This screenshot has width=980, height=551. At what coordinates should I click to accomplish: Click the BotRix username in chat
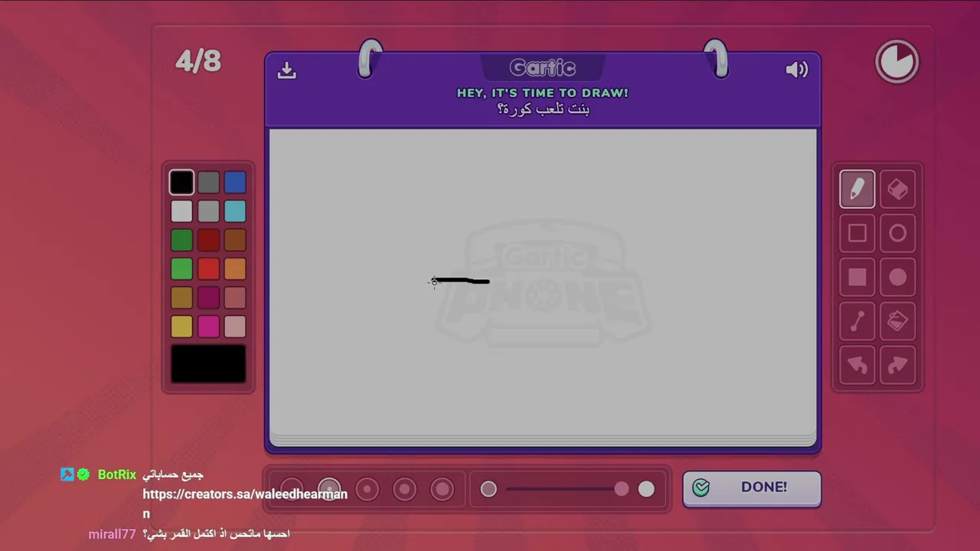point(116,474)
